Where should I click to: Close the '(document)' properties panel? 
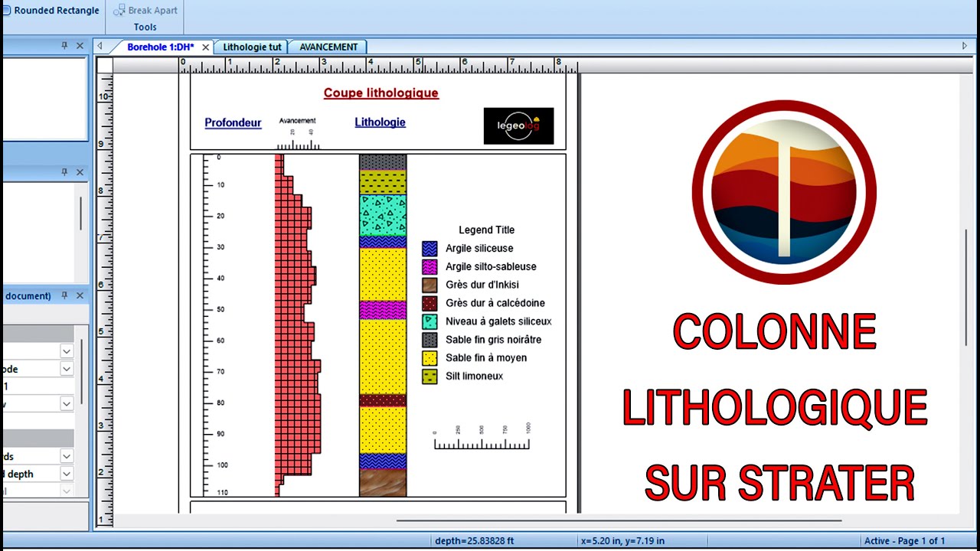pyautogui.click(x=80, y=295)
